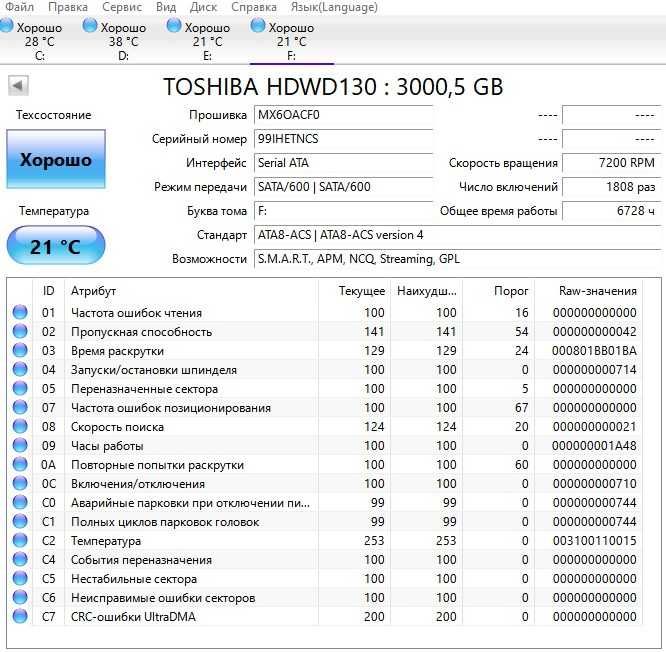Click status icon for attribute C6

[20, 597]
